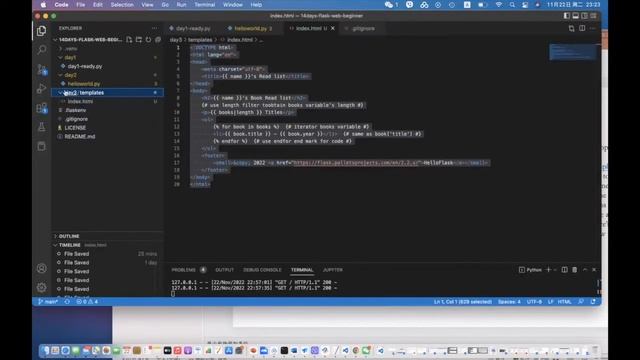The width and height of the screenshot is (640, 360).
Task: Close the terminal panel
Action: pos(594,270)
